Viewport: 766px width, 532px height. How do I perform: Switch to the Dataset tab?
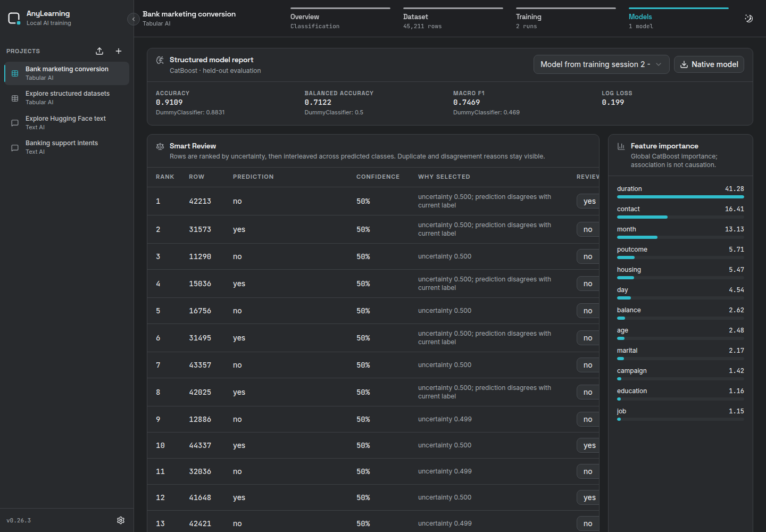click(x=453, y=19)
